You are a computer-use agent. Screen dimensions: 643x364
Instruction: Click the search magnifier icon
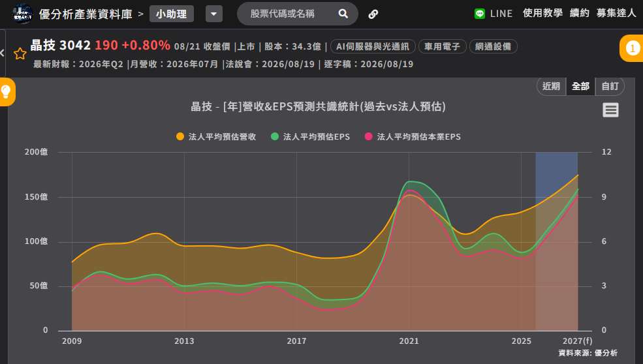coord(343,14)
